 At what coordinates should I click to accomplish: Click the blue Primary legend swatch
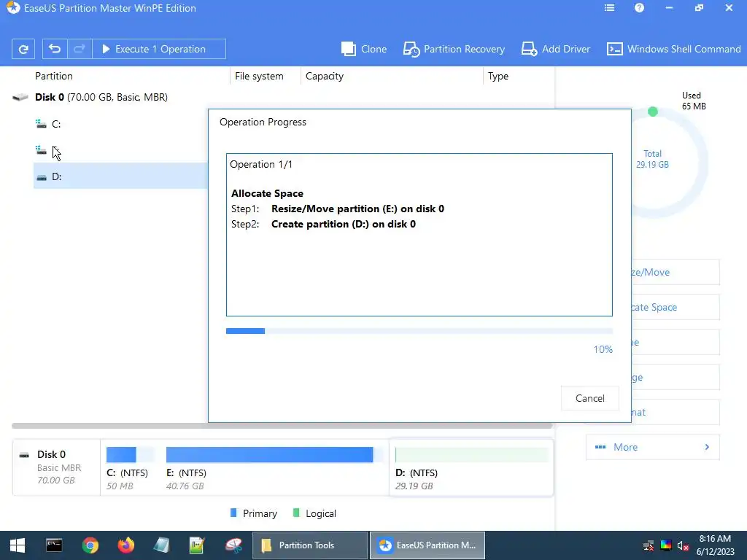[233, 513]
